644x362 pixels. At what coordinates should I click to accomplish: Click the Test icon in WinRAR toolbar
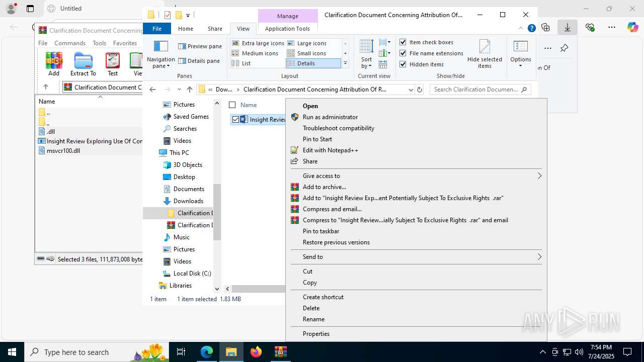click(x=113, y=64)
